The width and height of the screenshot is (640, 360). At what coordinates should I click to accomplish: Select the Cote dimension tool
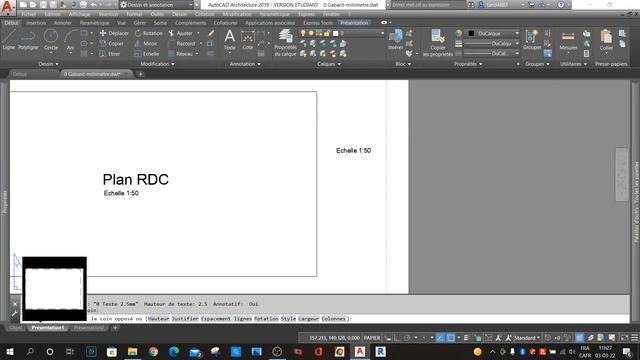[248, 40]
